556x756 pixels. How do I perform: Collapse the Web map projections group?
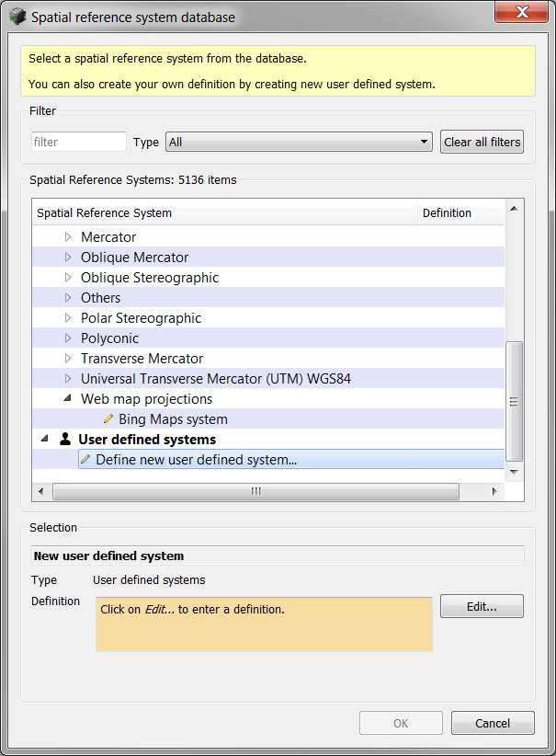[68, 398]
